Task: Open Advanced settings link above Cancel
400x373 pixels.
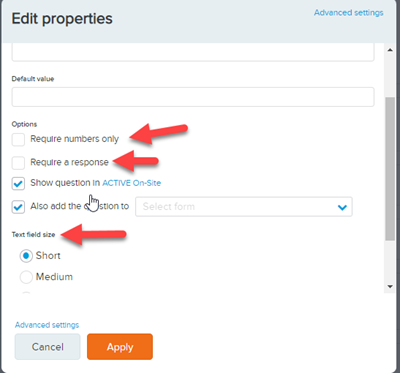Action: click(47, 325)
